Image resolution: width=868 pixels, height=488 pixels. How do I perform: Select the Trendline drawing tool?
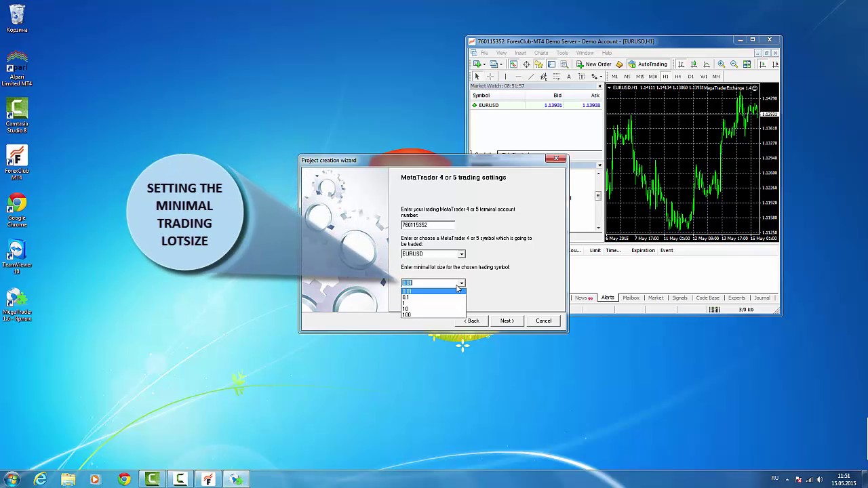coord(531,77)
